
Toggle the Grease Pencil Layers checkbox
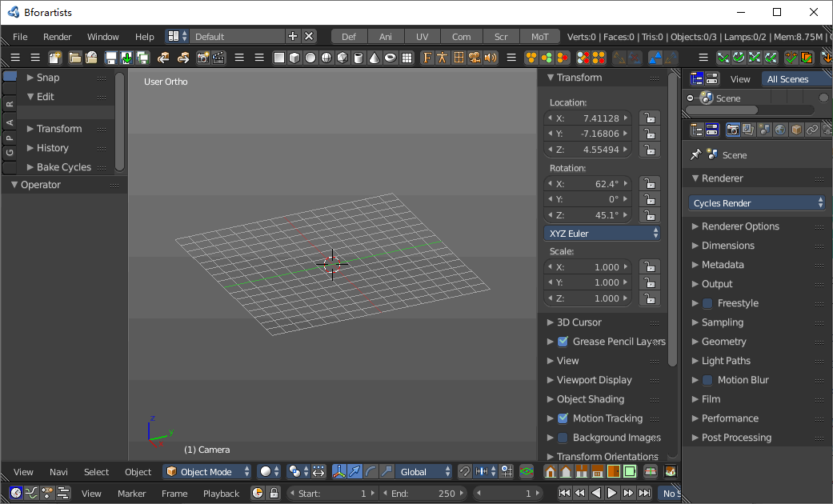[x=563, y=342]
